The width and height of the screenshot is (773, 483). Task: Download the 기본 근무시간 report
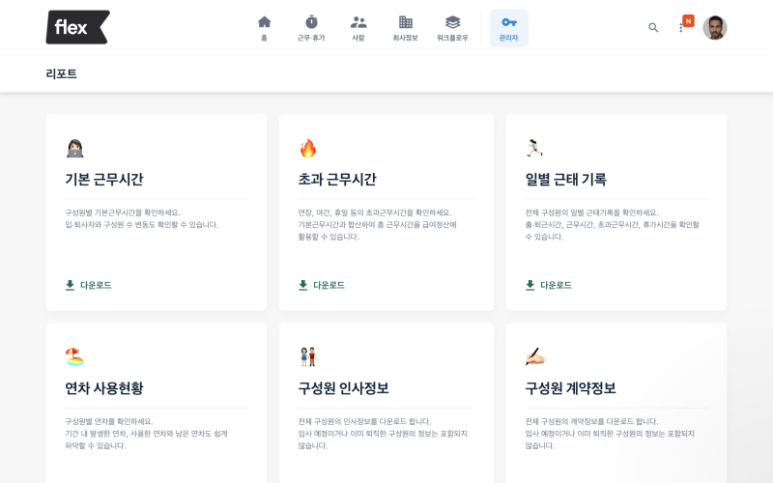88,285
